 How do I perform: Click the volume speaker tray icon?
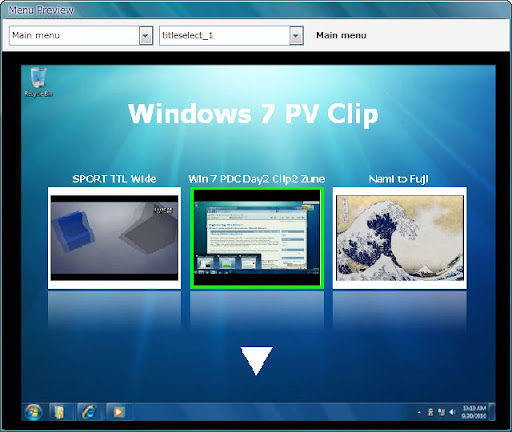(452, 412)
